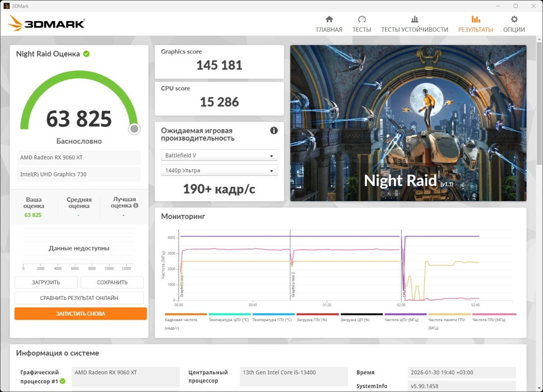Click info icon next to expected game performance
Image resolution: width=543 pixels, height=392 pixels.
(274, 131)
